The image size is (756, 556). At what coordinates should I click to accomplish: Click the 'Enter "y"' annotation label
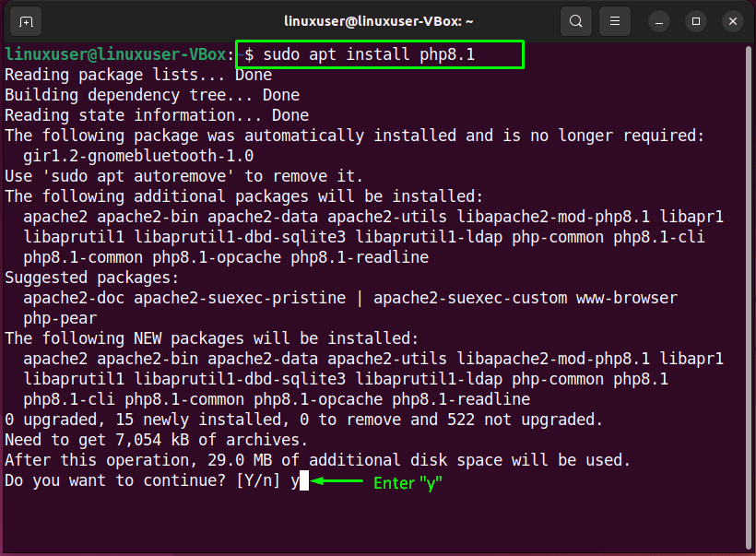click(x=407, y=483)
